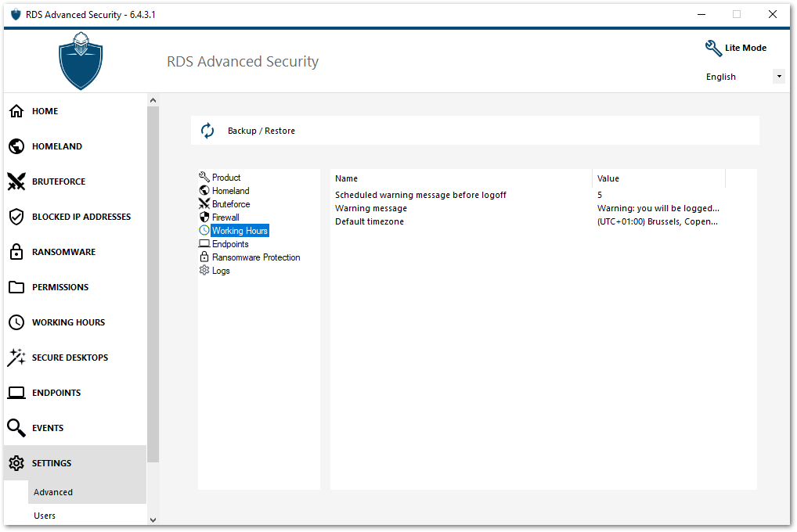Screen dimensions: 797x532
Task: Click the Ransomware padlock icon in sidebar
Action: click(16, 252)
